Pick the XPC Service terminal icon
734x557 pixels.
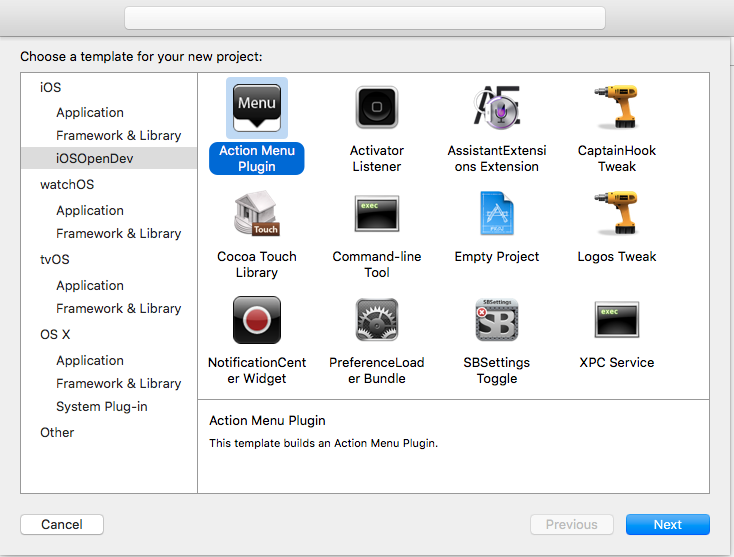pyautogui.click(x=617, y=320)
